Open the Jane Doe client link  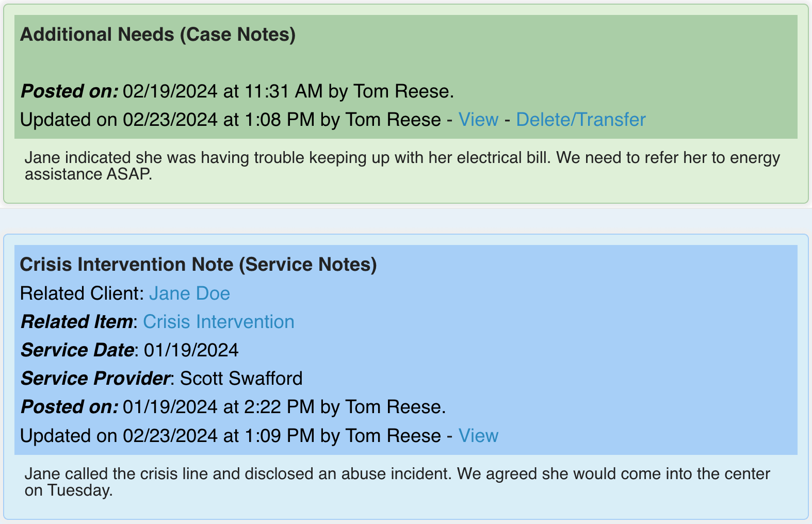[189, 293]
